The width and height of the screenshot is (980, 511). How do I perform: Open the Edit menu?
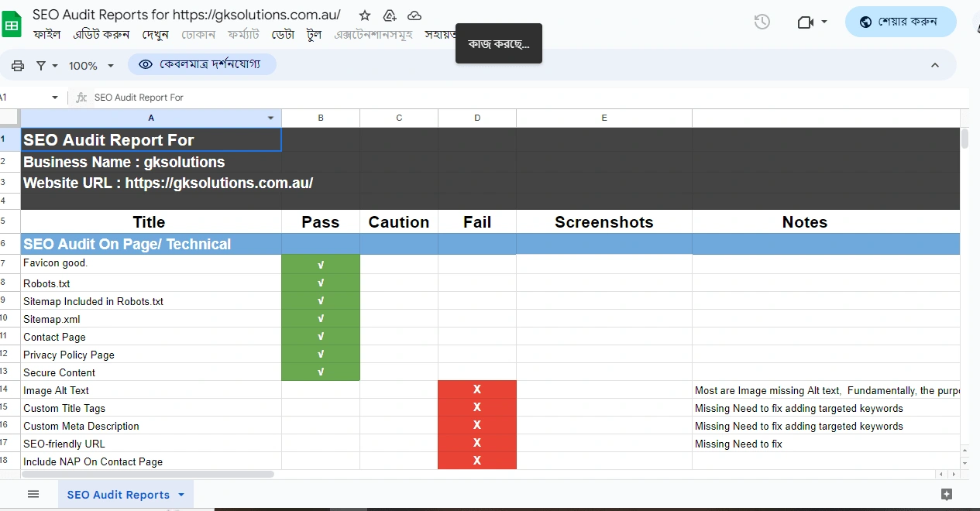pyautogui.click(x=101, y=35)
